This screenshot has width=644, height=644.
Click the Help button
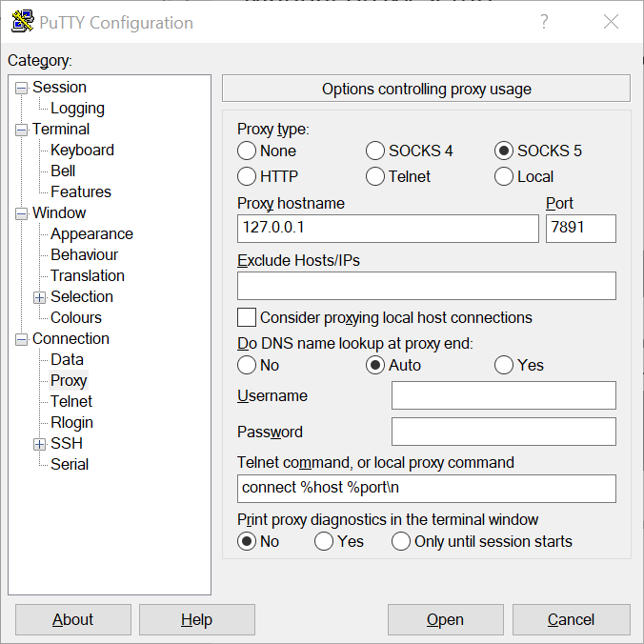197,619
